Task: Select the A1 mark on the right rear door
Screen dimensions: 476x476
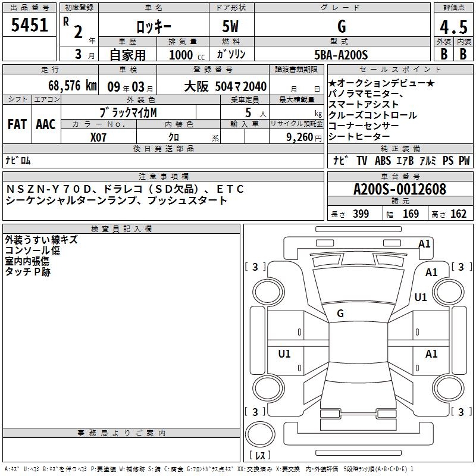Action: pyautogui.click(x=431, y=354)
